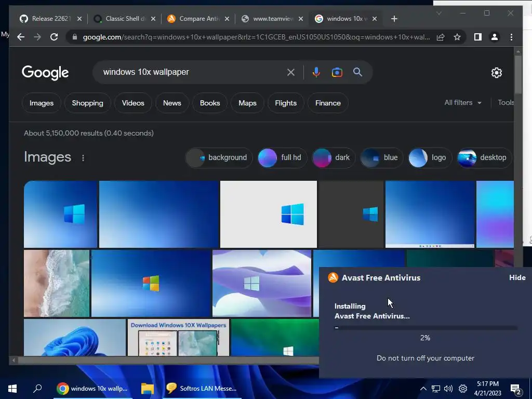Select Flights filter
The image size is (532, 399).
(x=286, y=103)
